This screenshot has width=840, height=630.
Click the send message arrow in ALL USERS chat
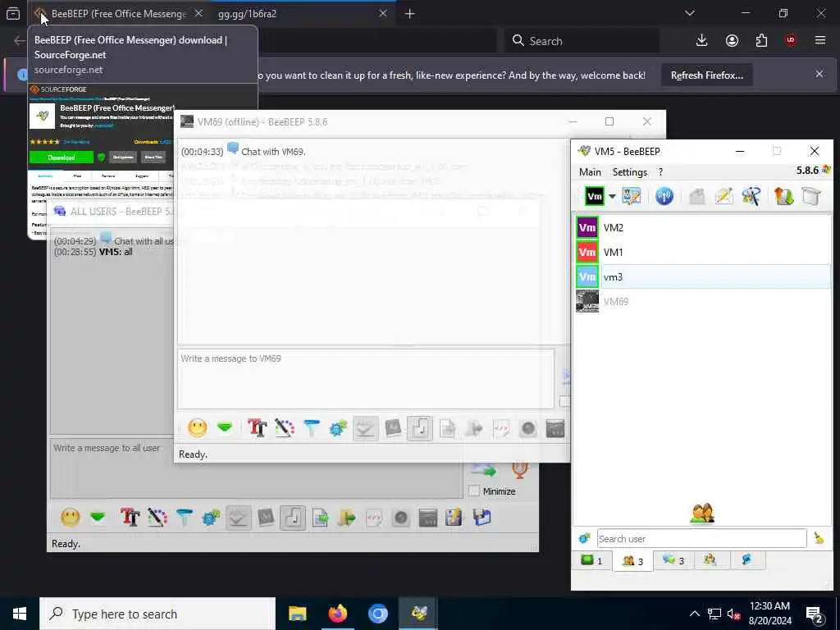pyautogui.click(x=483, y=470)
